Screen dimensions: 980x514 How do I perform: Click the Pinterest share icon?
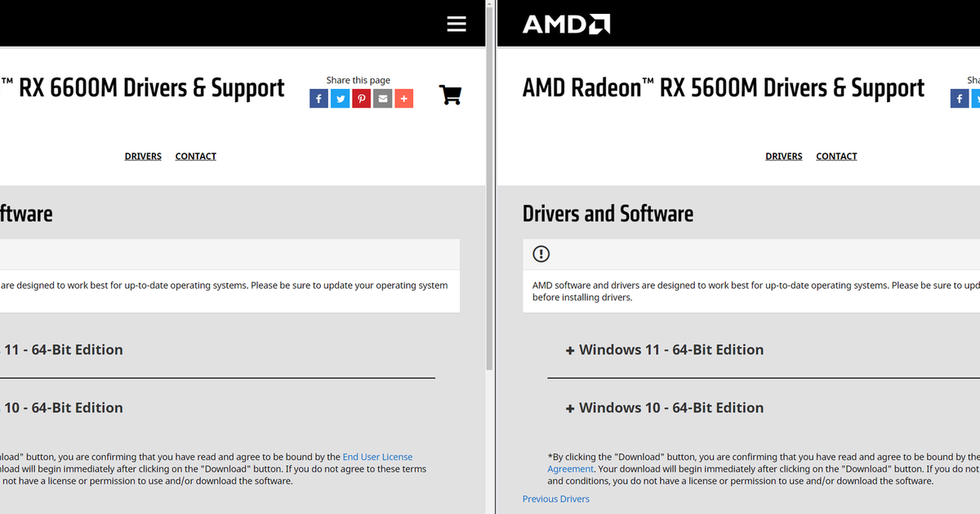[x=362, y=99]
